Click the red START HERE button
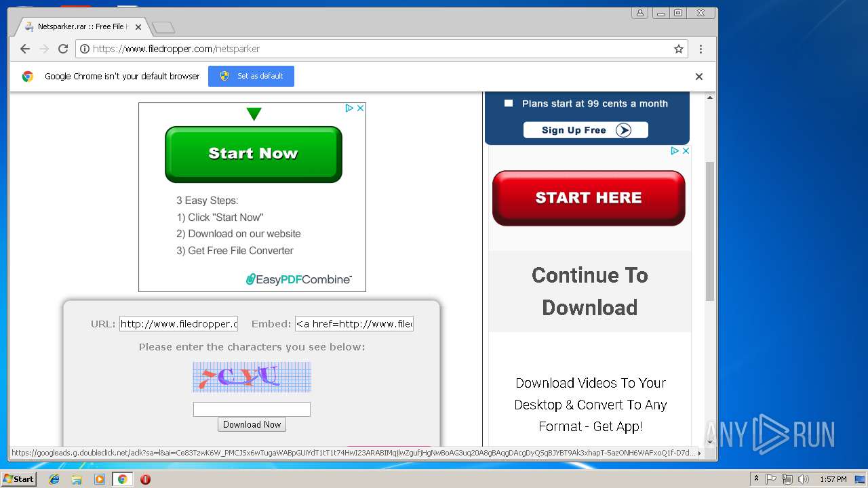Screen dimensions: 868x488 pyautogui.click(x=589, y=198)
